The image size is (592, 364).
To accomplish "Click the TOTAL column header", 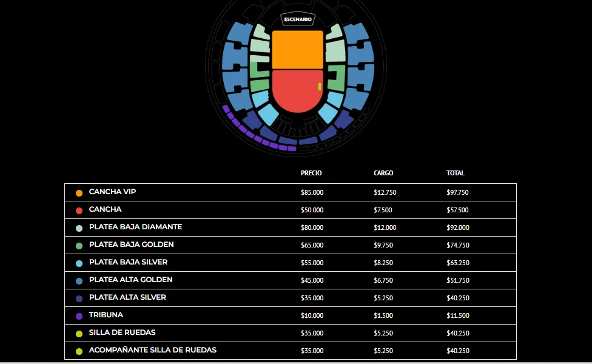I will coord(456,173).
